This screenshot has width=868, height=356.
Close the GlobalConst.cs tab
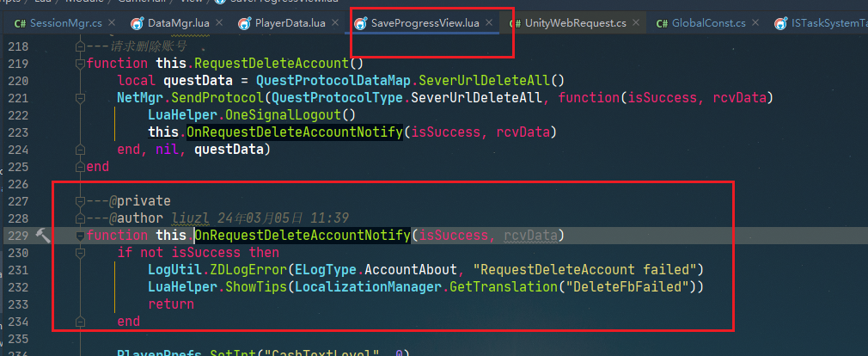coord(757,23)
